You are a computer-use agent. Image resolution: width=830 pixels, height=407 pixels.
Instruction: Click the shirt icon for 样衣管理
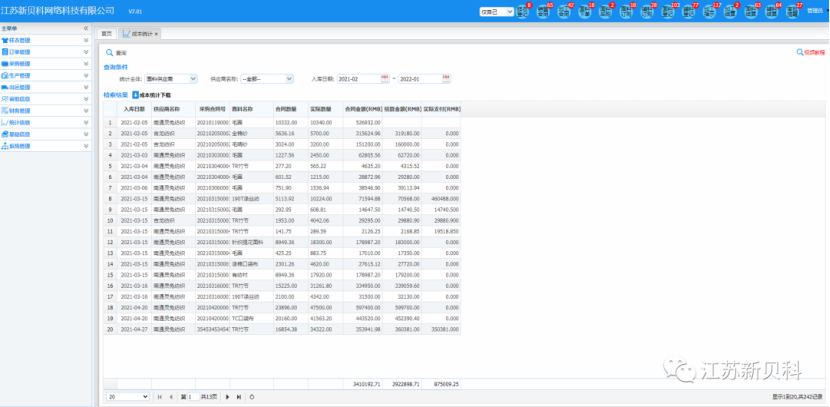tap(5, 40)
